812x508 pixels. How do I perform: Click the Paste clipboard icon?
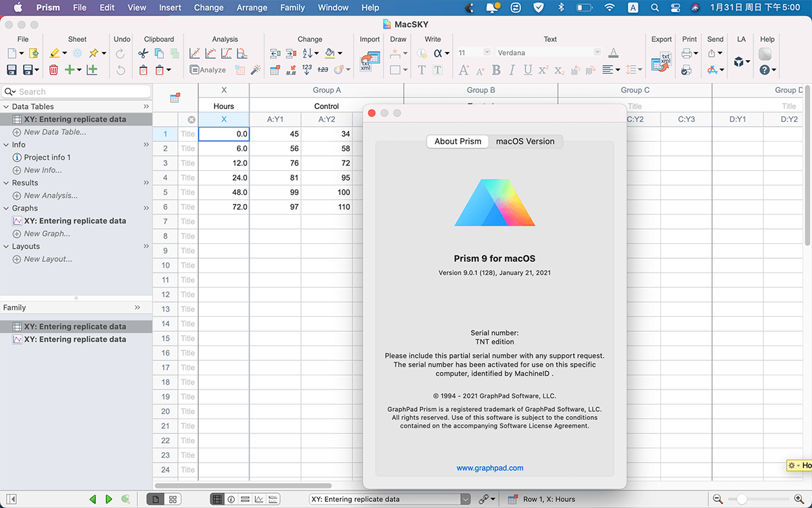pyautogui.click(x=143, y=69)
